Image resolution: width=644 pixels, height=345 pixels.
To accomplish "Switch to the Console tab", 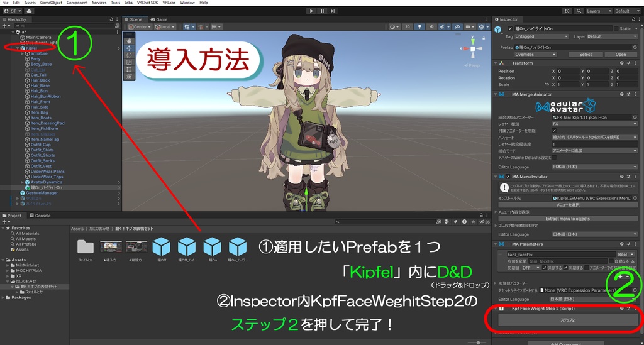I will click(x=40, y=216).
